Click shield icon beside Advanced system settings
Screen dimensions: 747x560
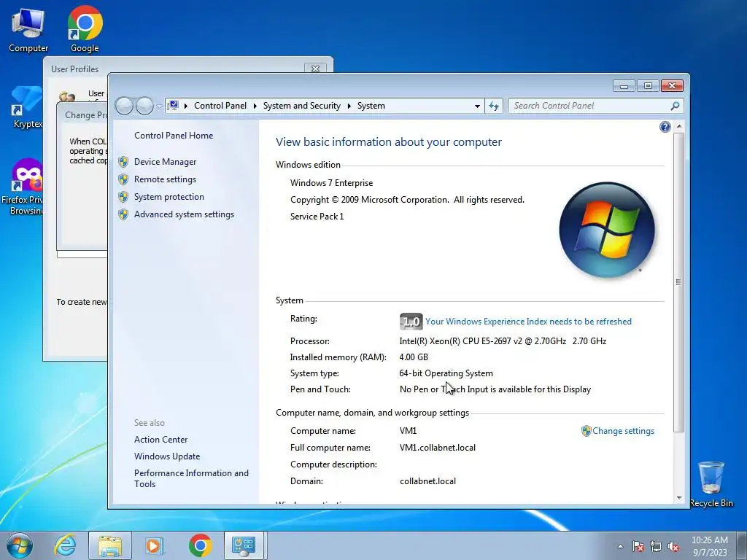123,215
